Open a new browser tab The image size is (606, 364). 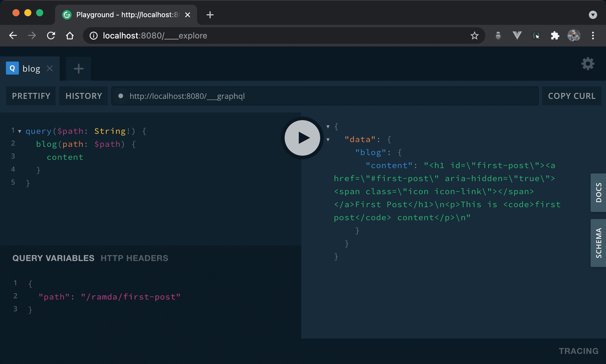[210, 15]
